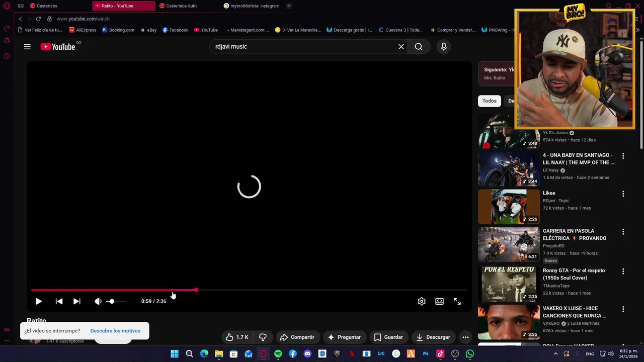Screen dimensions: 644x362
Task: Show hidden tray icons chevron
Action: click(555, 354)
